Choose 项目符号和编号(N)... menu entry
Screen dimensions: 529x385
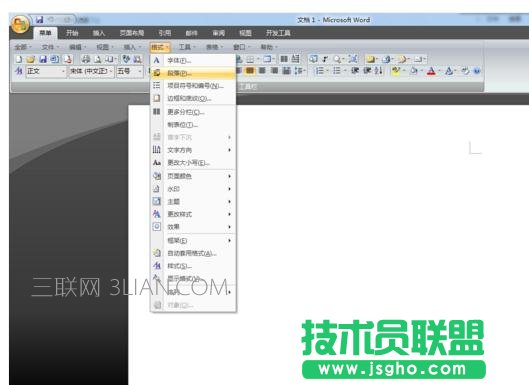click(193, 86)
